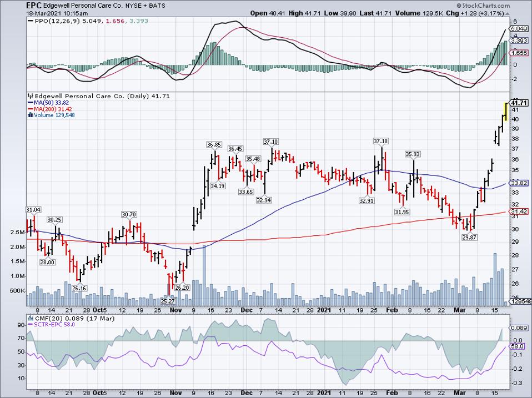
Task: Click the 30.25 price annotation
Action: (x=54, y=220)
